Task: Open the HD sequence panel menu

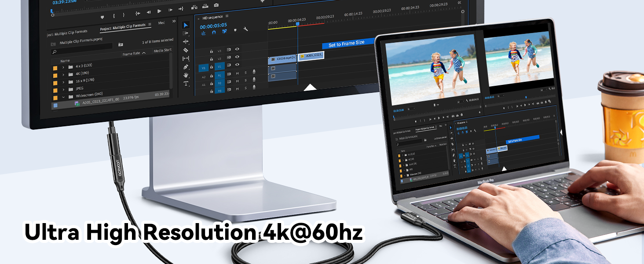Action: 227,16
